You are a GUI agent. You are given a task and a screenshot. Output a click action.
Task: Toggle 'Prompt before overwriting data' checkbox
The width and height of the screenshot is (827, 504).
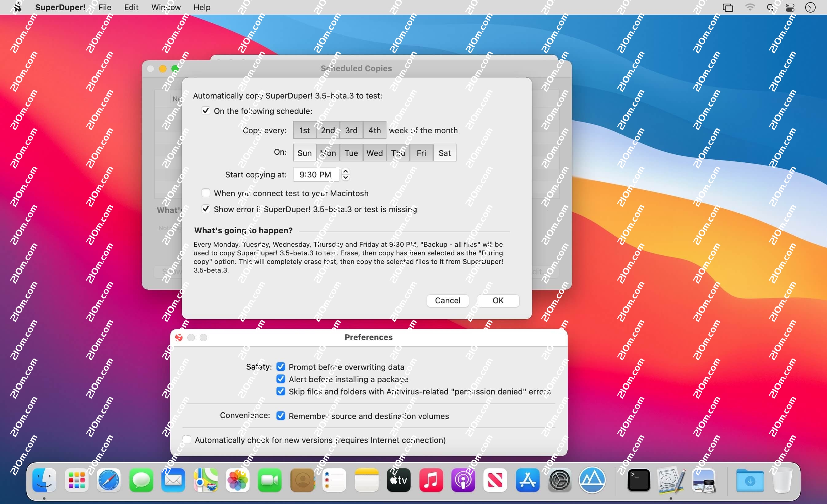[x=280, y=366]
